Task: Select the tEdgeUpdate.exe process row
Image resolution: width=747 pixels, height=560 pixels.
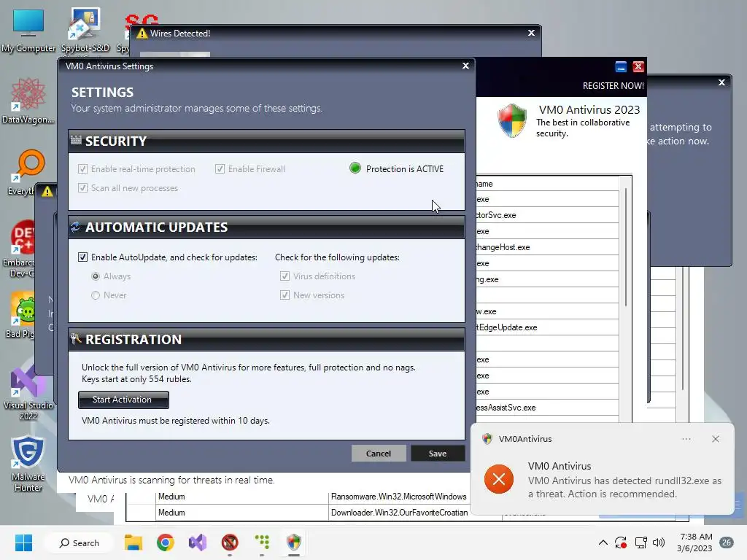Action: click(x=547, y=327)
